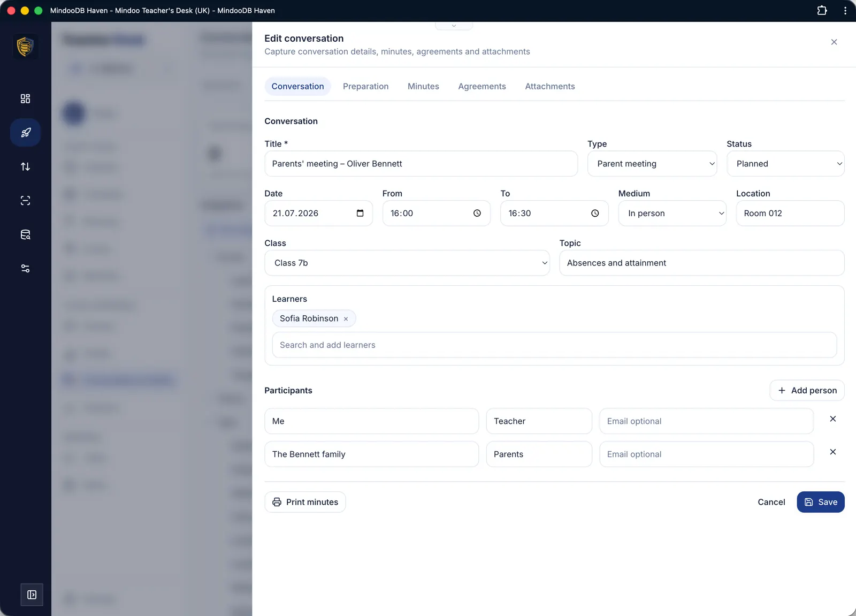This screenshot has height=616, width=856.
Task: Switch to the Agreements tab
Action: pos(481,86)
